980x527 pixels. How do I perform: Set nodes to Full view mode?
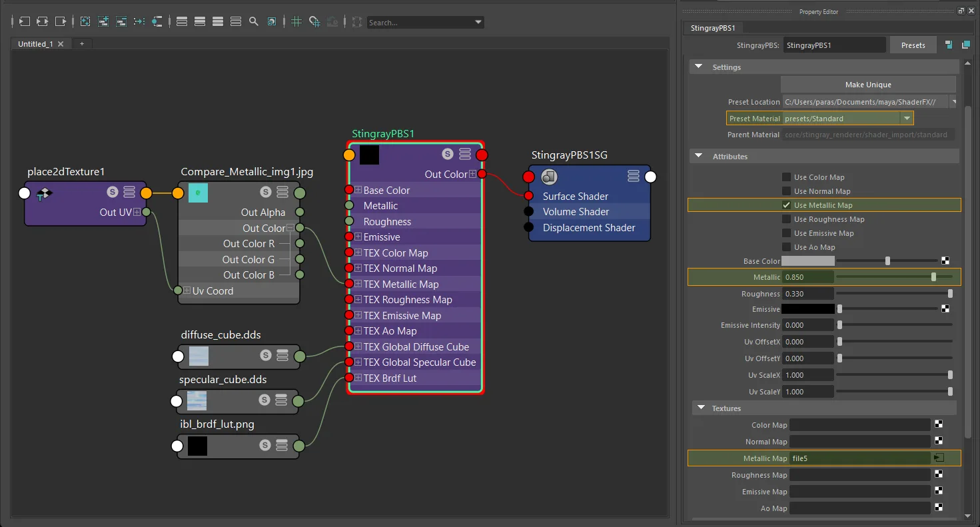click(218, 22)
